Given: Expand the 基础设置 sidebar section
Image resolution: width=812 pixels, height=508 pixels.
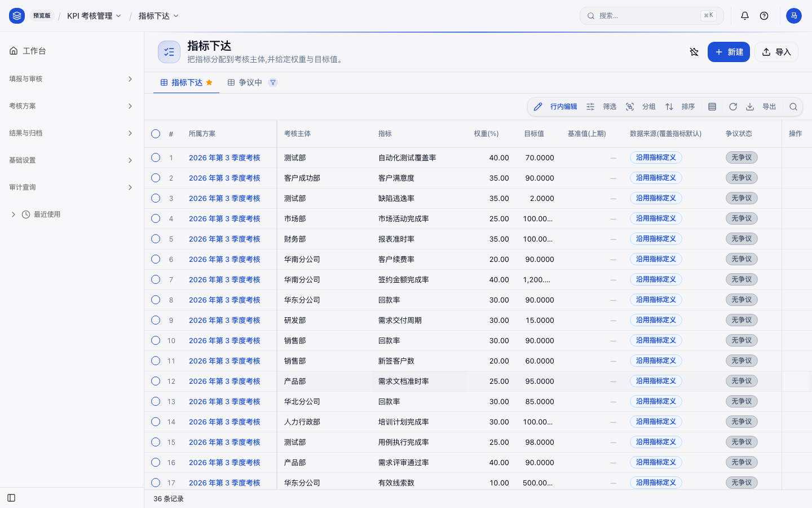Looking at the screenshot, I should (72, 160).
